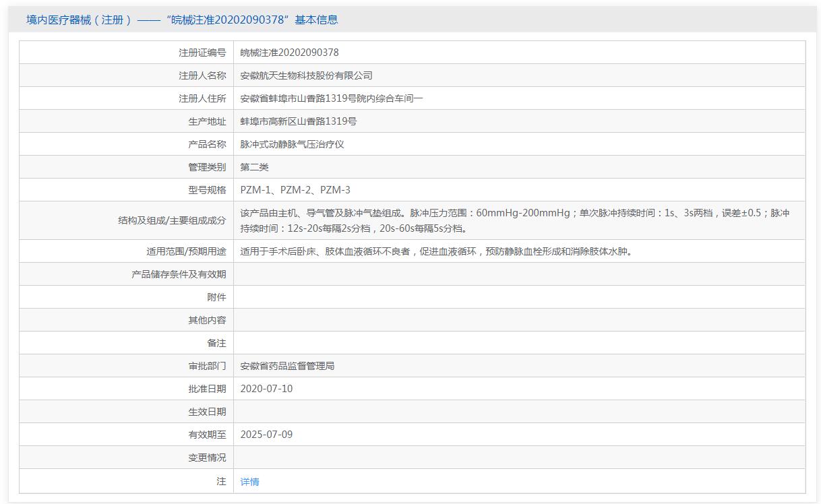Click the empty 备注 value cell

(519, 343)
